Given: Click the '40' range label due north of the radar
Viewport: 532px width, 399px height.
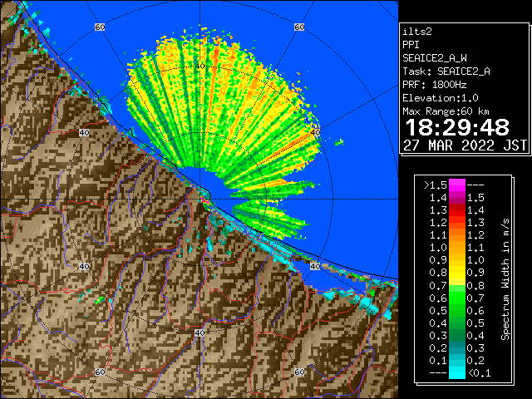Looking at the screenshot, I should 200,66.
